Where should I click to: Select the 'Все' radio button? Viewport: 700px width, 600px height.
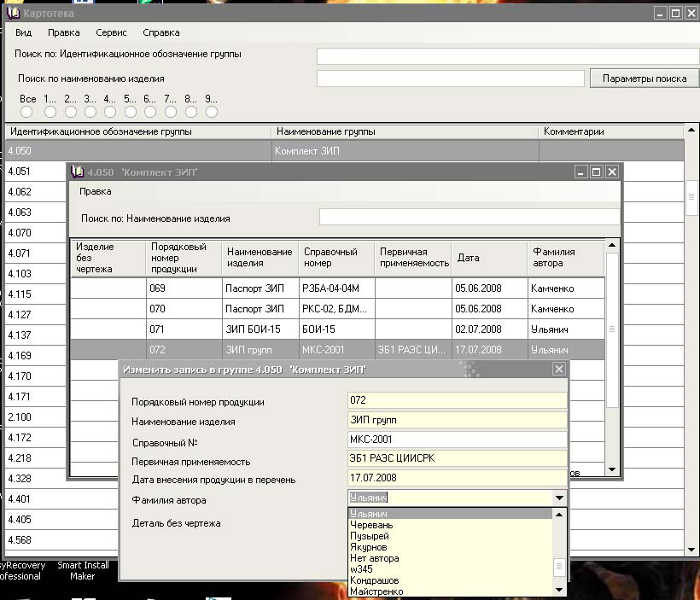(27, 112)
